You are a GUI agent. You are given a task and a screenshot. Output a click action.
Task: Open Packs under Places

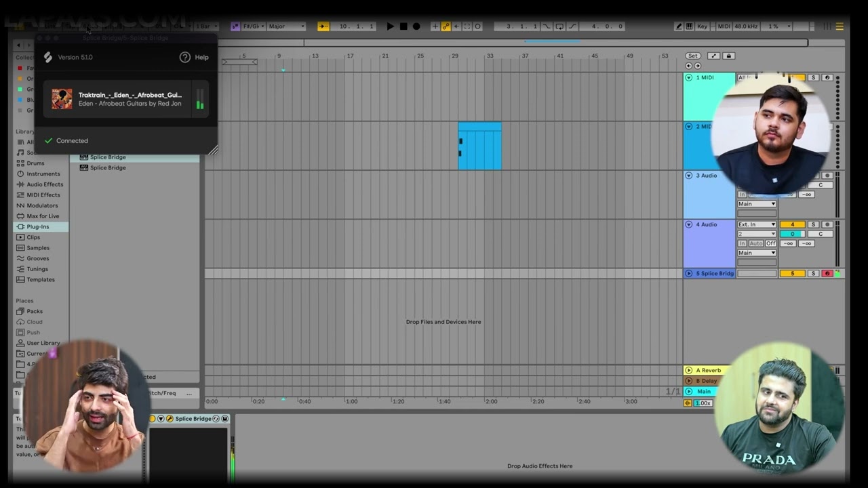pos(35,311)
